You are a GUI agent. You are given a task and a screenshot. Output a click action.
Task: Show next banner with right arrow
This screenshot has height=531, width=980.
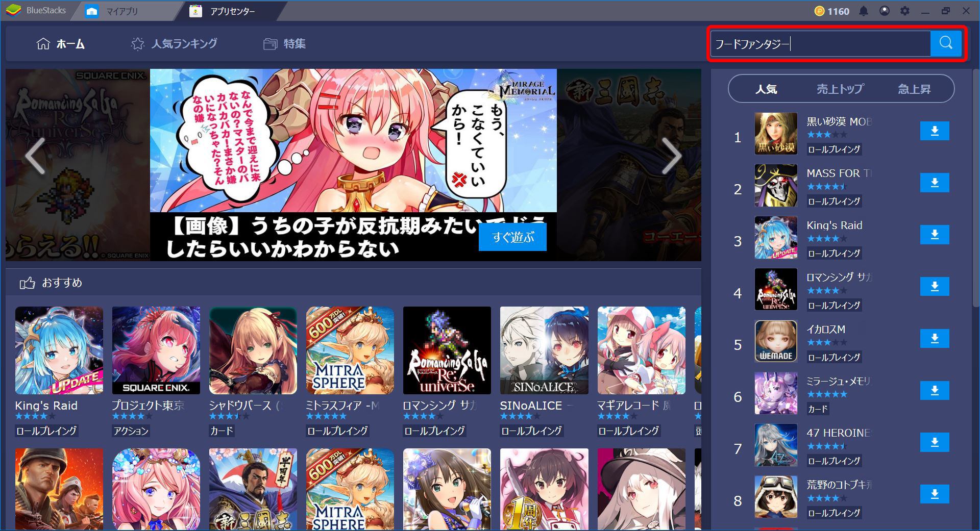coord(671,156)
